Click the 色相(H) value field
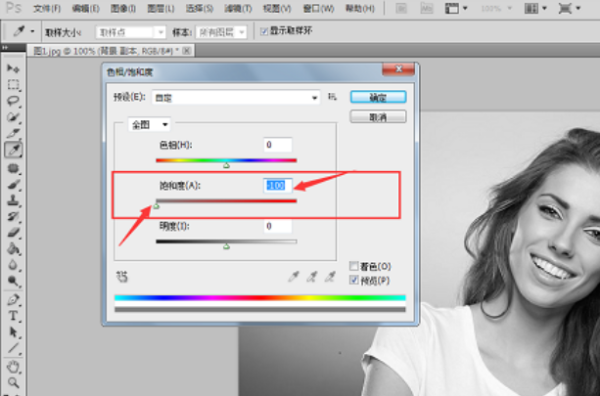 278,145
